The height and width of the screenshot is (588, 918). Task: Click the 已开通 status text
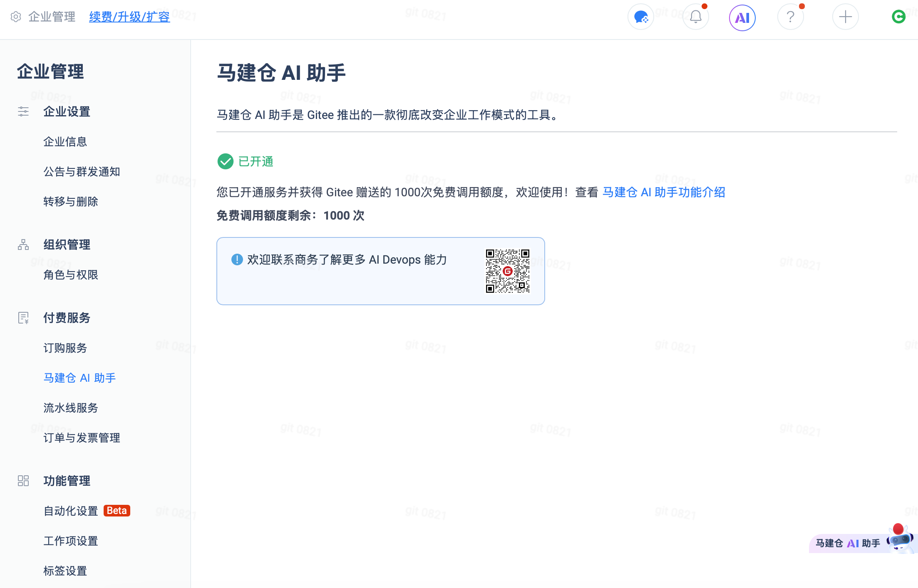pyautogui.click(x=256, y=161)
